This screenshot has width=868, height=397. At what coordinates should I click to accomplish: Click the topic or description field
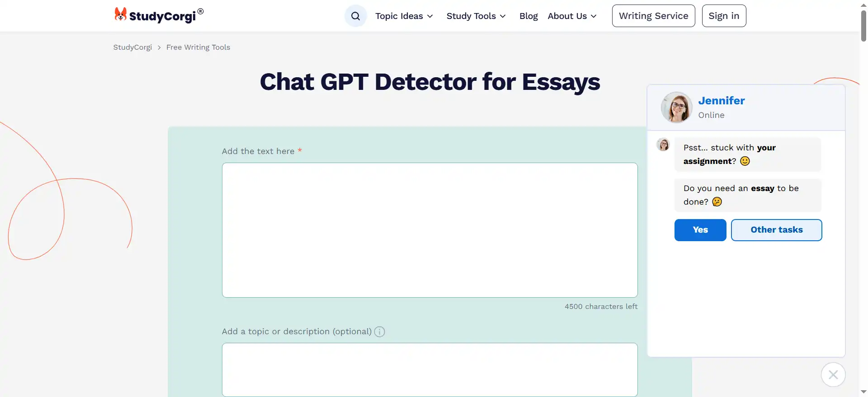(429, 370)
